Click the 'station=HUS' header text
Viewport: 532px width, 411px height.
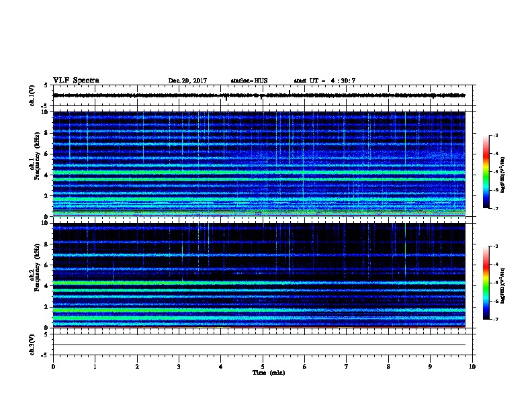click(249, 81)
